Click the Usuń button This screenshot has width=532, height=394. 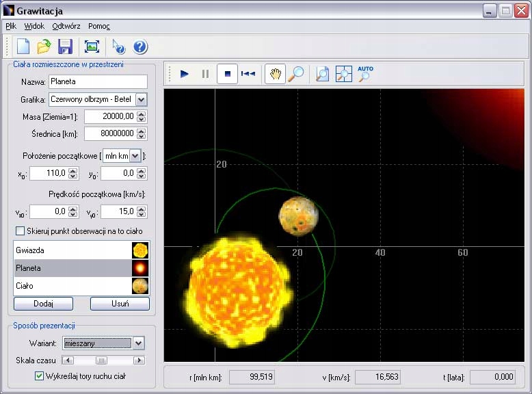119,303
